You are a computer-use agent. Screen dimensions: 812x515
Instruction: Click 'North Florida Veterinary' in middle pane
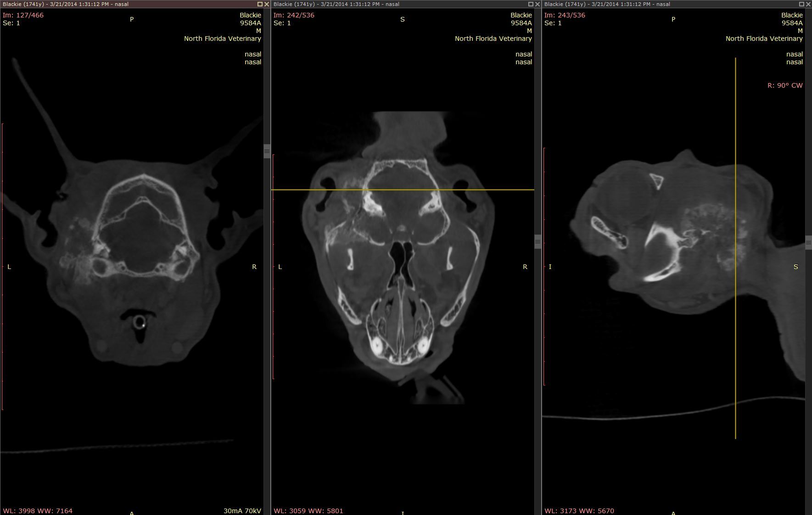[x=493, y=39]
